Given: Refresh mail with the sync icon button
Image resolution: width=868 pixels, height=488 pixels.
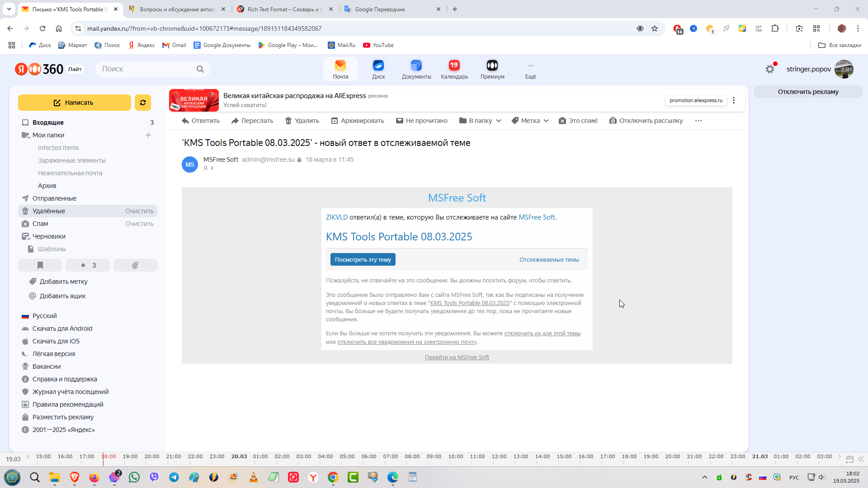Looking at the screenshot, I should (143, 103).
